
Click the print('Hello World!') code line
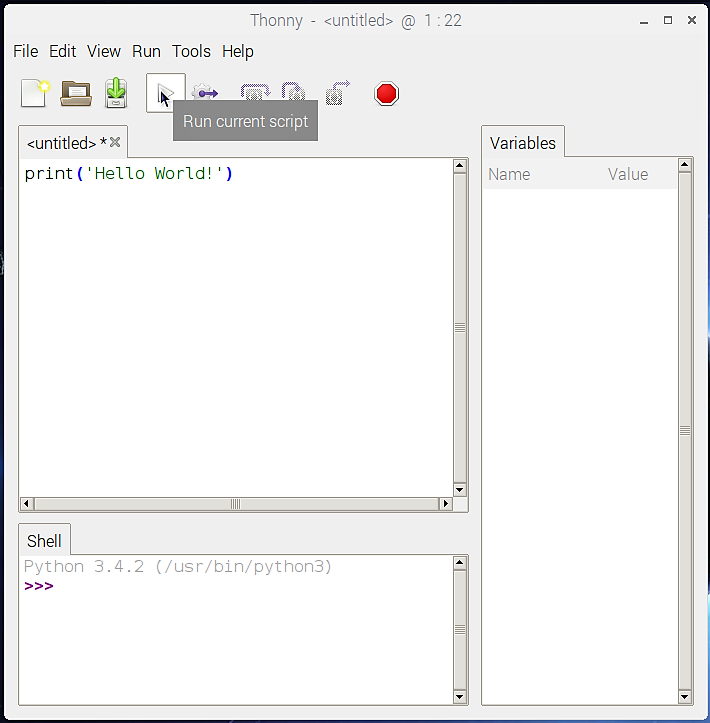point(129,174)
